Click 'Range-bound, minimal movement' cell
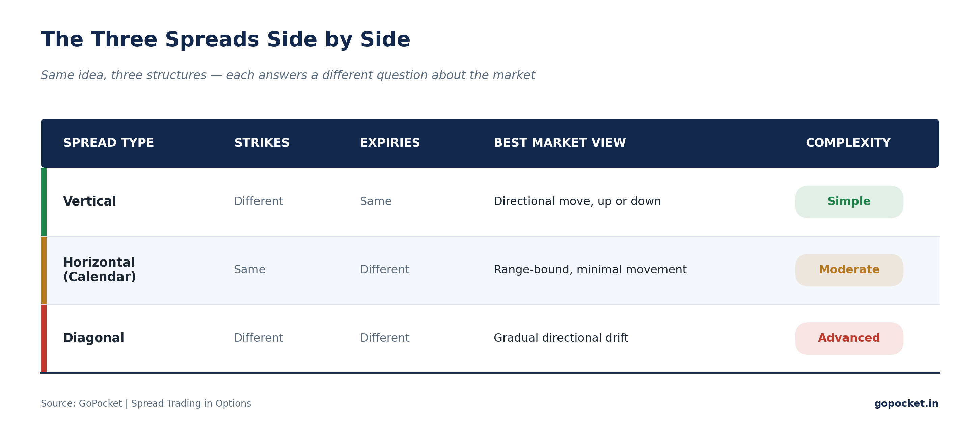 click(x=590, y=269)
